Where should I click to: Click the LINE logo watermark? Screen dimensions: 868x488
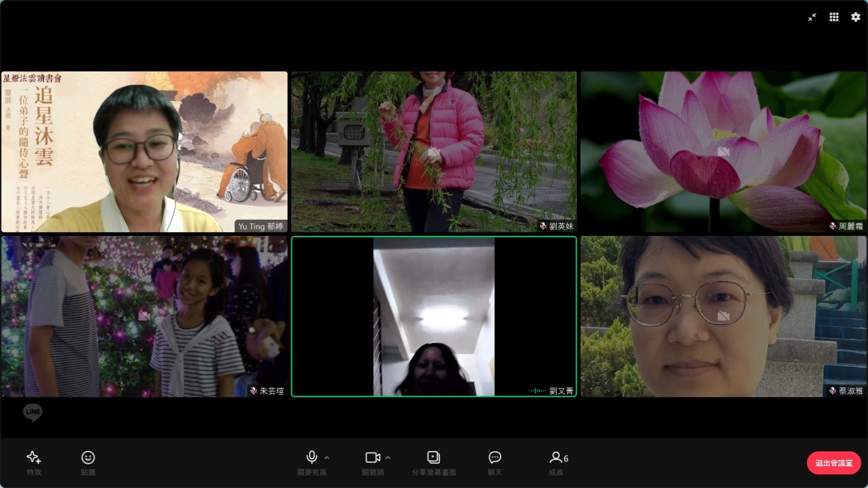click(x=33, y=412)
